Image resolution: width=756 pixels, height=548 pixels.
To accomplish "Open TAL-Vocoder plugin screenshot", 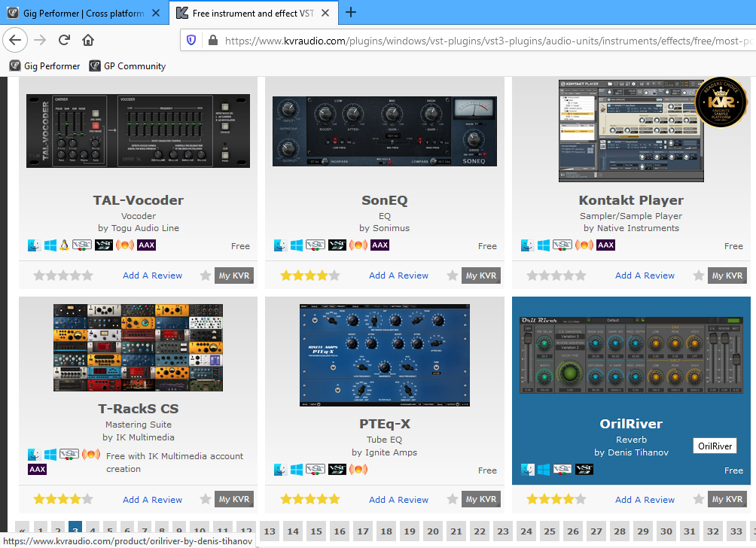I will tap(138, 131).
